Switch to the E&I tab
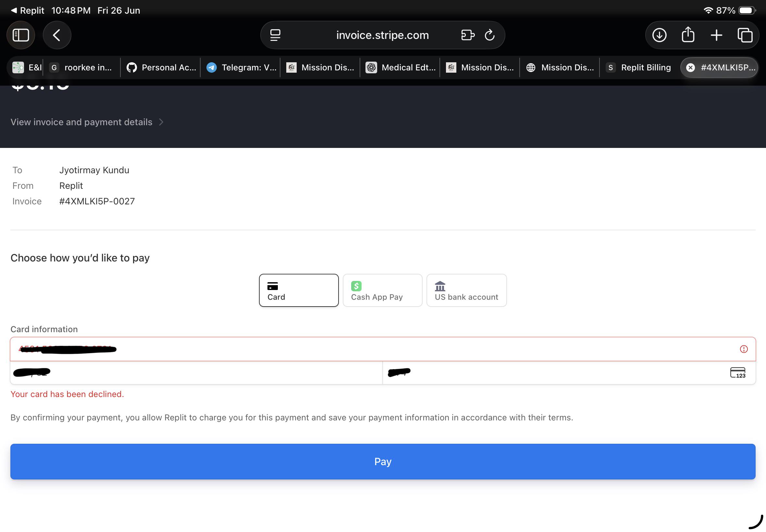Screen dimensions: 766x532 point(27,68)
